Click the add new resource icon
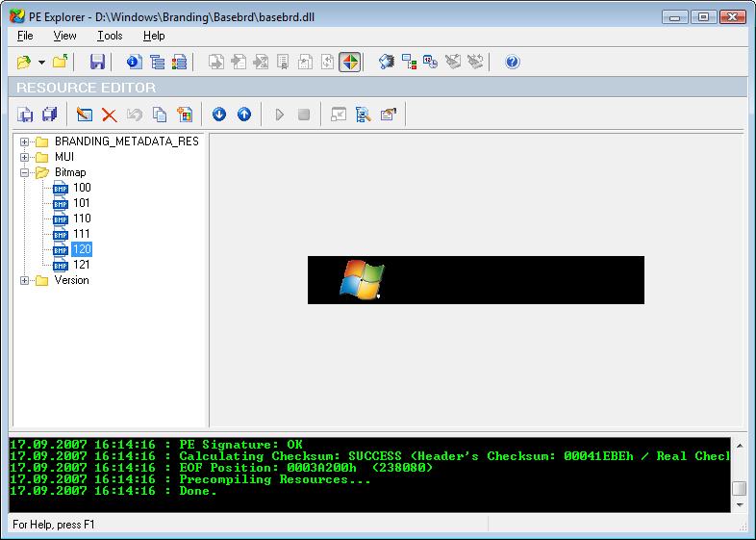Image resolution: width=756 pixels, height=540 pixels. click(x=185, y=115)
